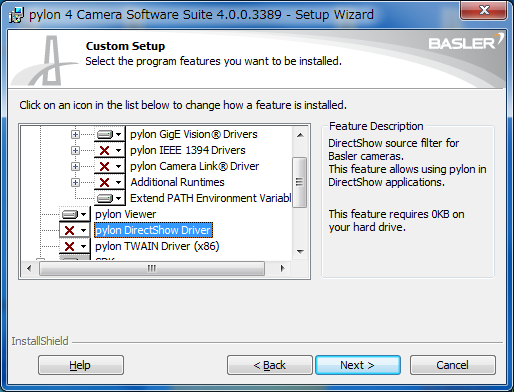Screen dimensions: 514x392
Task: Go back with the Back button
Action: point(270,365)
